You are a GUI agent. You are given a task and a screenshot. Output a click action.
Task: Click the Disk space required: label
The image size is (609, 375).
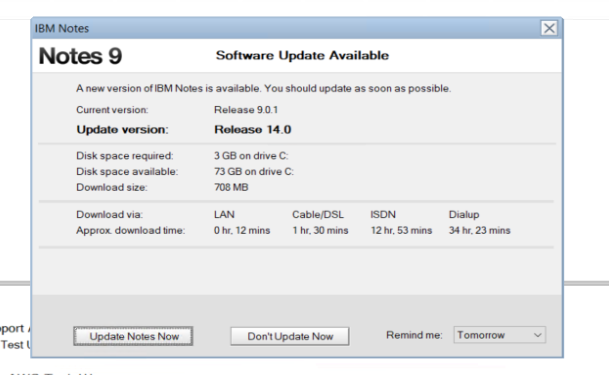pos(125,156)
